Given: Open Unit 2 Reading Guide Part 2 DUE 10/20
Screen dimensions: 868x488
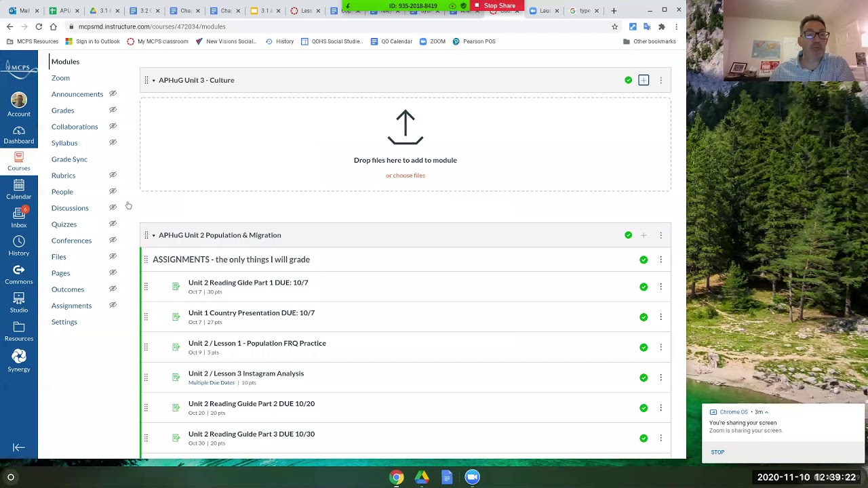Looking at the screenshot, I should tap(252, 404).
